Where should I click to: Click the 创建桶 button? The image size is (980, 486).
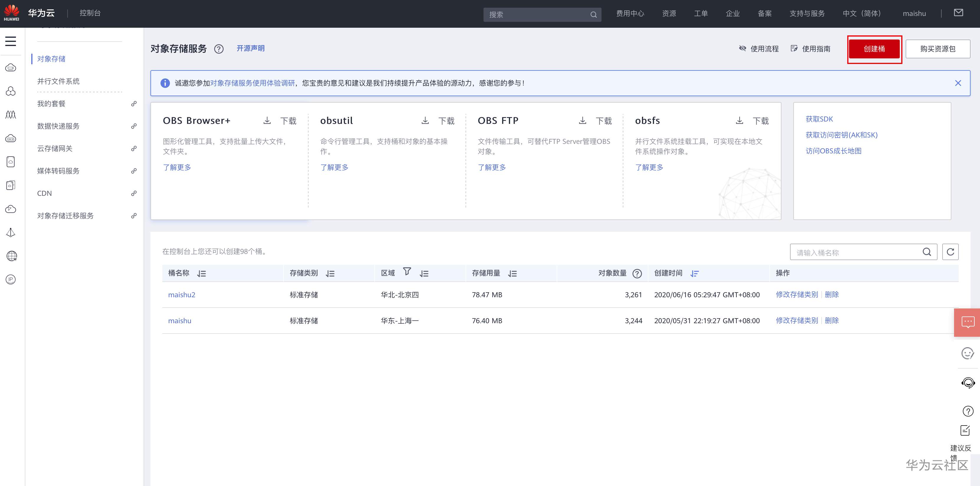874,49
